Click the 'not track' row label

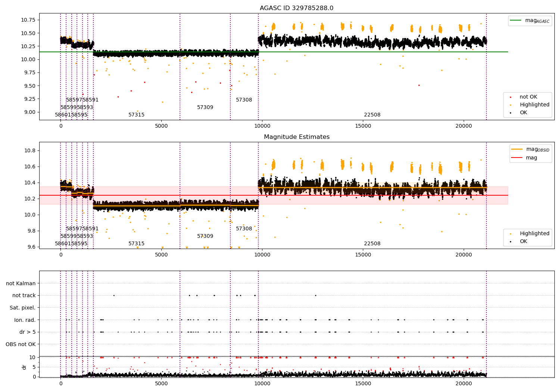tap(24, 296)
